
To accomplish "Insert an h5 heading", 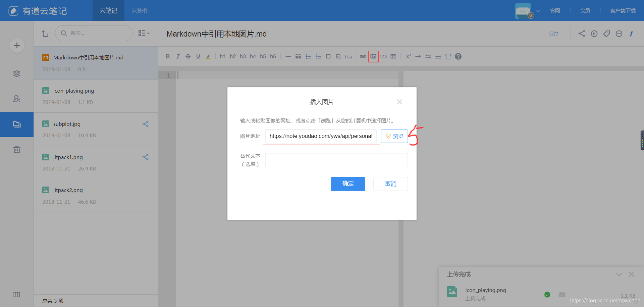I will click(x=263, y=56).
